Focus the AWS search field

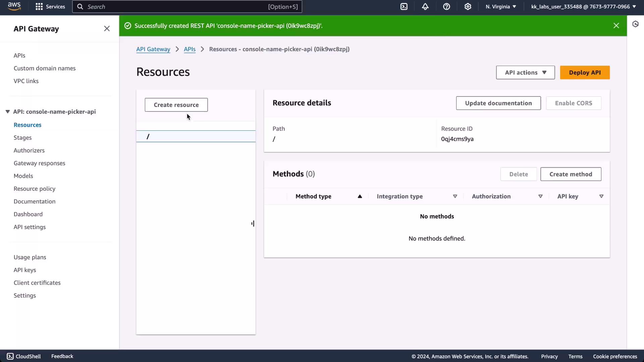[187, 7]
